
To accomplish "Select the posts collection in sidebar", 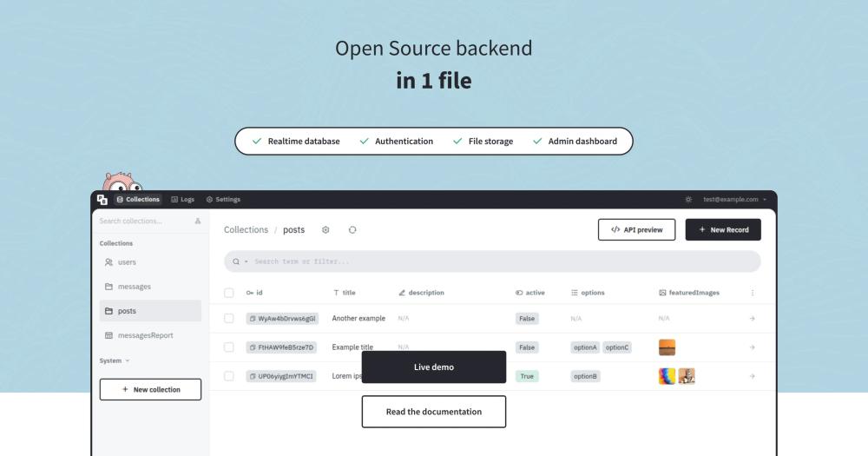I will tap(150, 311).
